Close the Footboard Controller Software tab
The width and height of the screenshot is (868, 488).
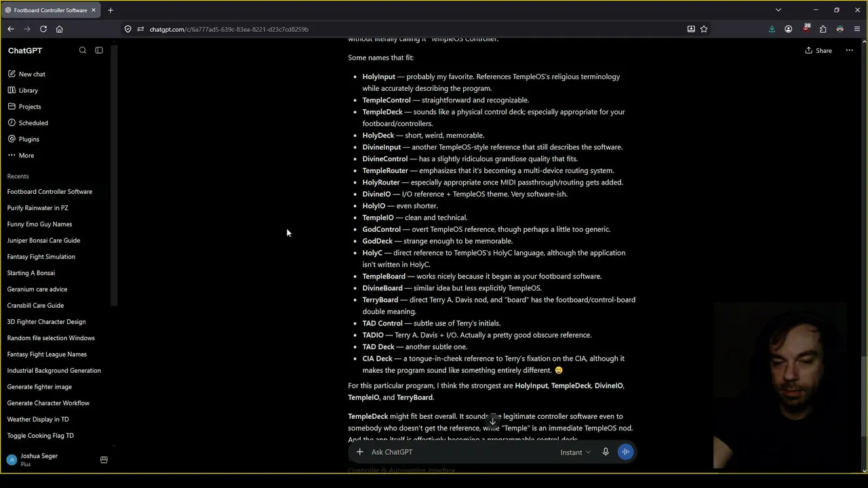pos(94,10)
